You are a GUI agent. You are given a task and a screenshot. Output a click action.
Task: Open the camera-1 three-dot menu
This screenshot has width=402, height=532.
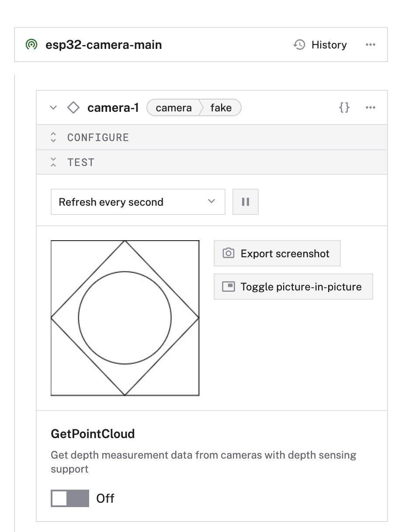tap(370, 108)
